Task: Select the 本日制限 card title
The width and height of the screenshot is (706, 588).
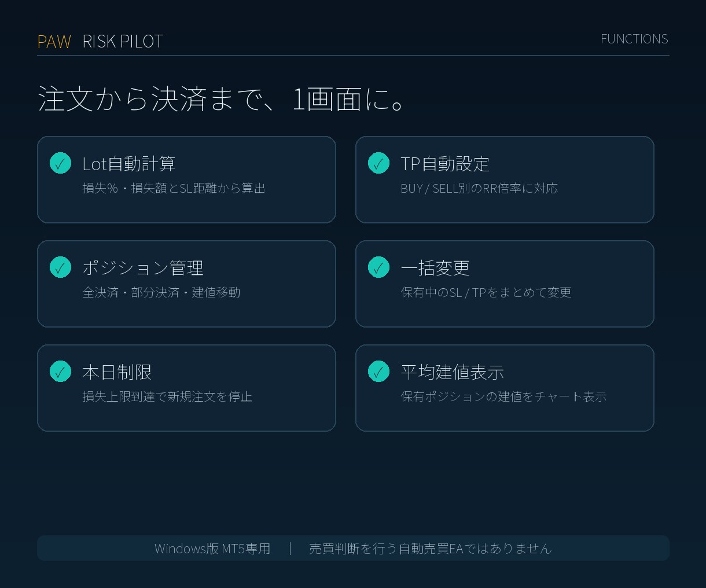Action: pyautogui.click(x=117, y=372)
